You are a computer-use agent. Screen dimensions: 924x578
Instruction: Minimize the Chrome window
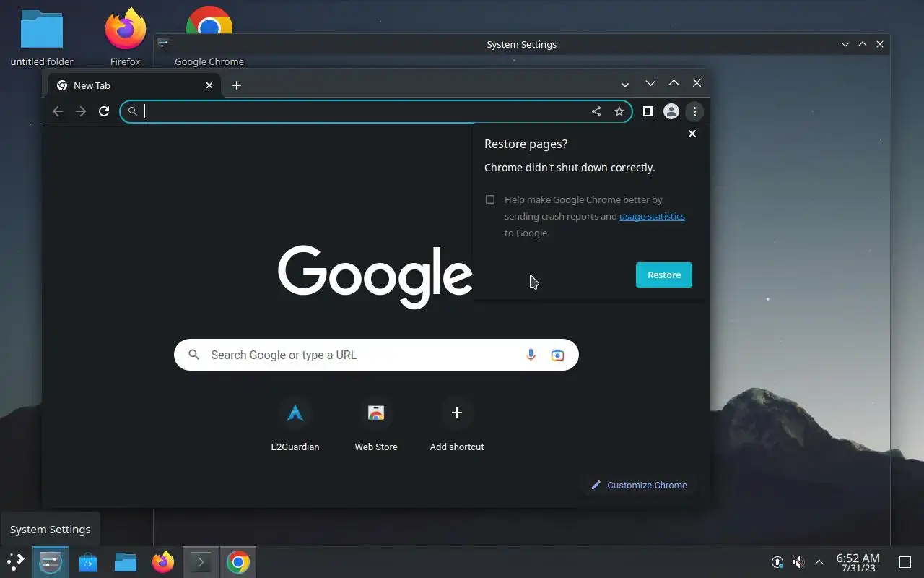point(650,84)
